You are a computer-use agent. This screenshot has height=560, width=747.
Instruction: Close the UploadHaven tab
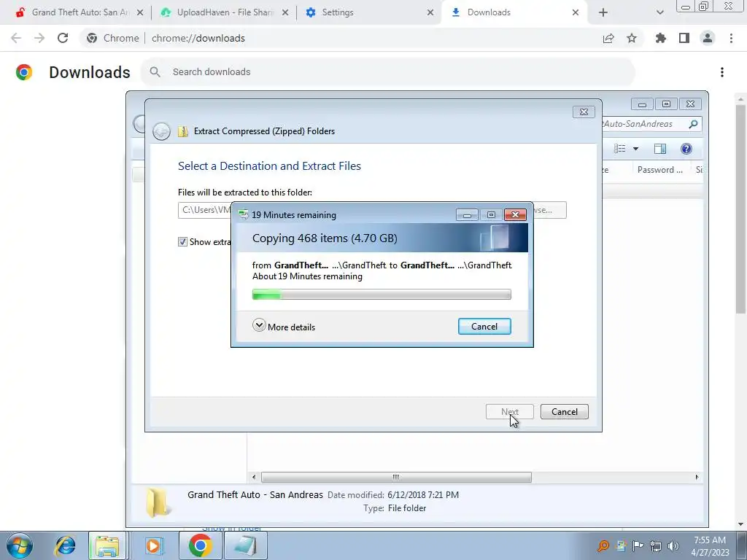(285, 13)
